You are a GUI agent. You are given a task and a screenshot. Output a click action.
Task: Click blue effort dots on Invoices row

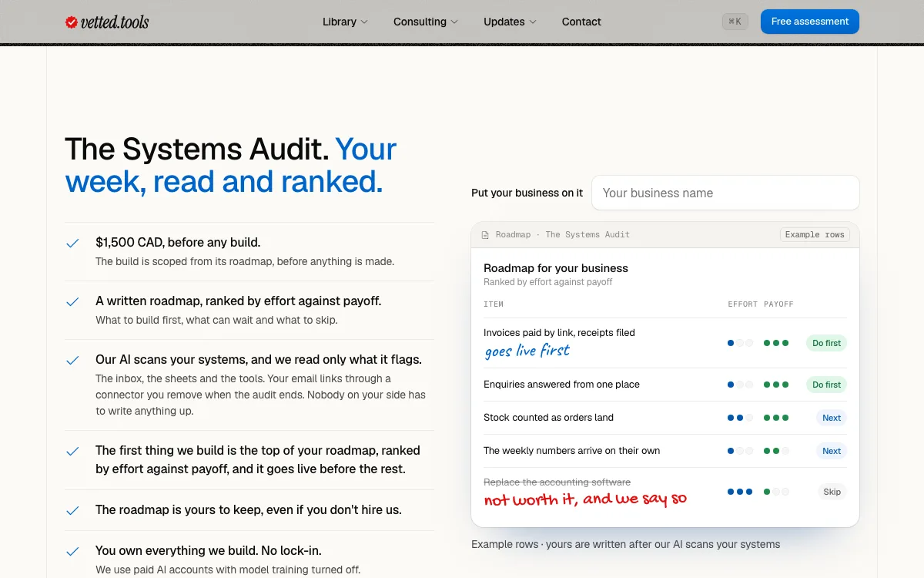(740, 343)
